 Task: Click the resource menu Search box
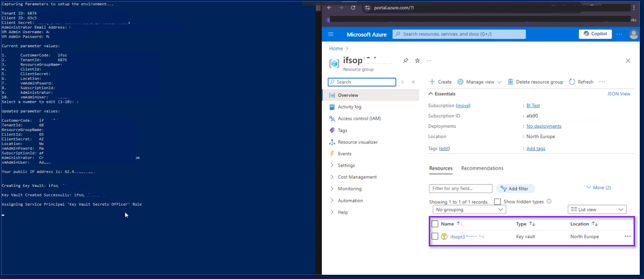(362, 82)
